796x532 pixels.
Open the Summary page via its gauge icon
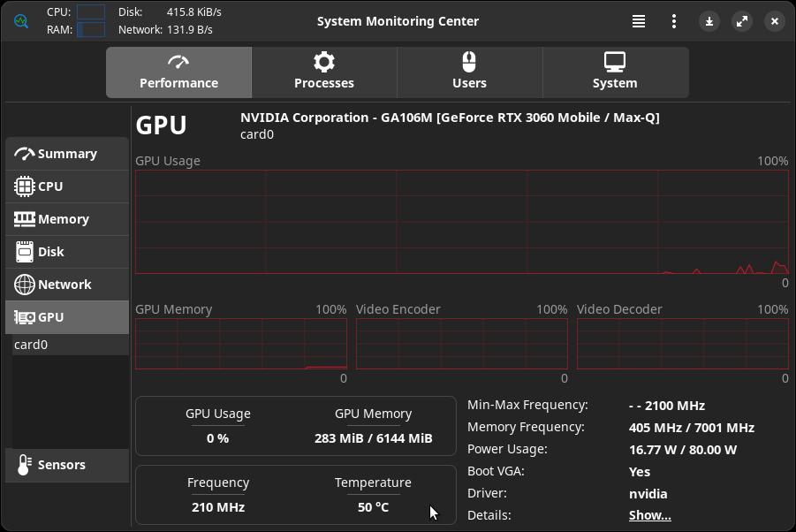pos(25,154)
